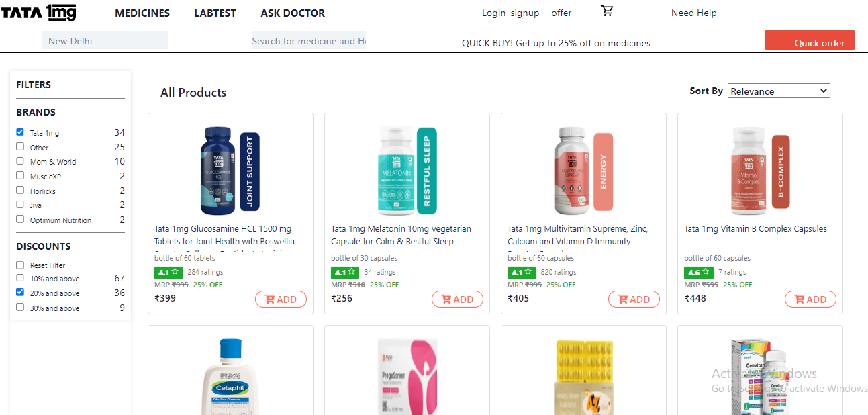
Task: Open the Tata 1mg Vitamin B Complex product link
Action: pos(755,228)
